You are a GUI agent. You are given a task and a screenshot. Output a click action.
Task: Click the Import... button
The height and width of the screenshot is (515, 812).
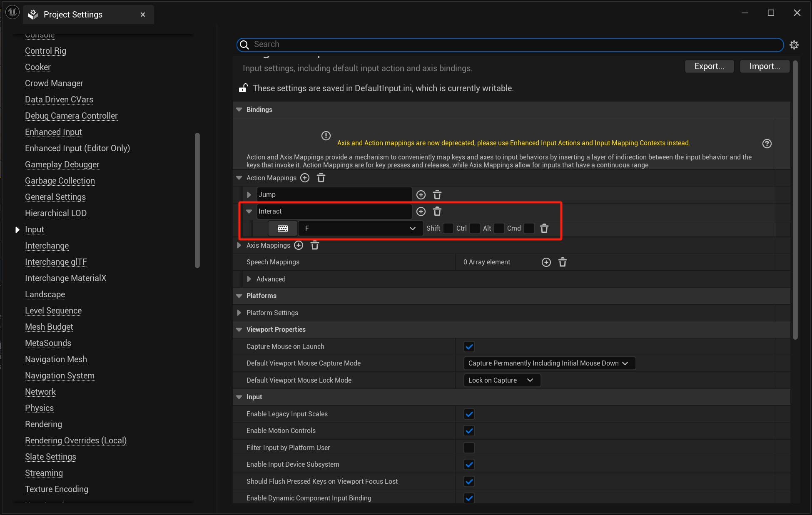(x=765, y=67)
